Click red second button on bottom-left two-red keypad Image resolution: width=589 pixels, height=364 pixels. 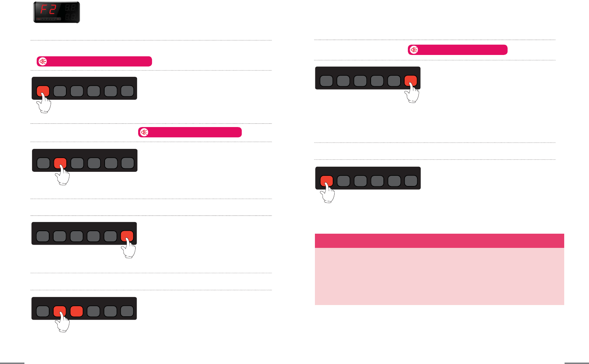tap(60, 311)
